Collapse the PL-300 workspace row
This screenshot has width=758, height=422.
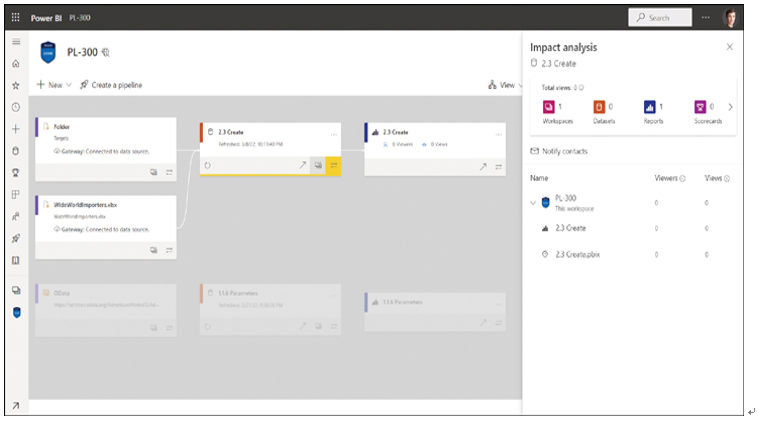533,203
